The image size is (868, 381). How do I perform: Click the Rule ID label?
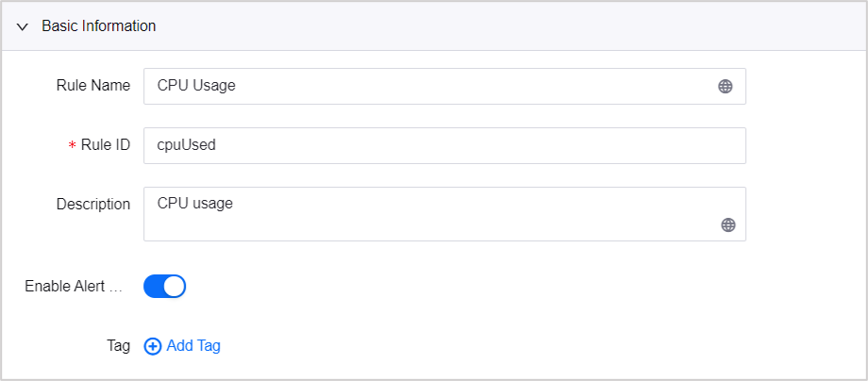pyautogui.click(x=106, y=145)
